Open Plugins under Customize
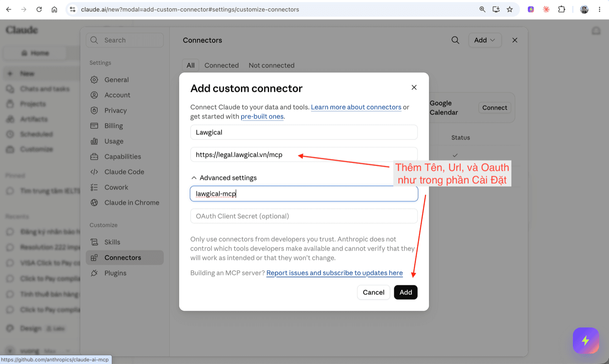This screenshot has width=609, height=364. 125,273
